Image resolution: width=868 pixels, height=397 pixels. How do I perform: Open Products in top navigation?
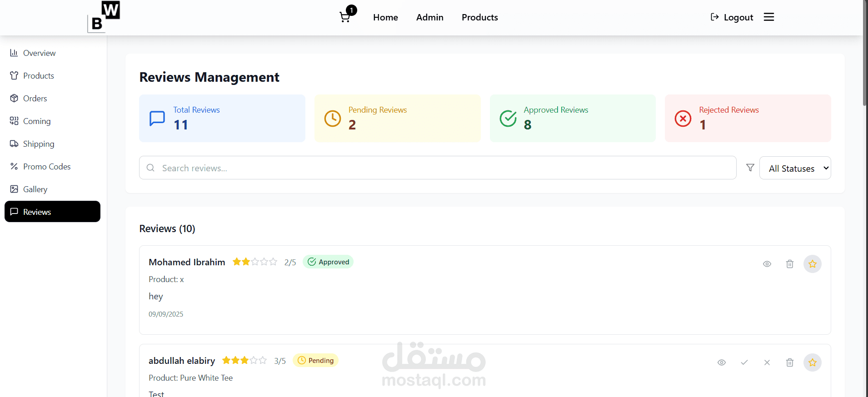(479, 17)
